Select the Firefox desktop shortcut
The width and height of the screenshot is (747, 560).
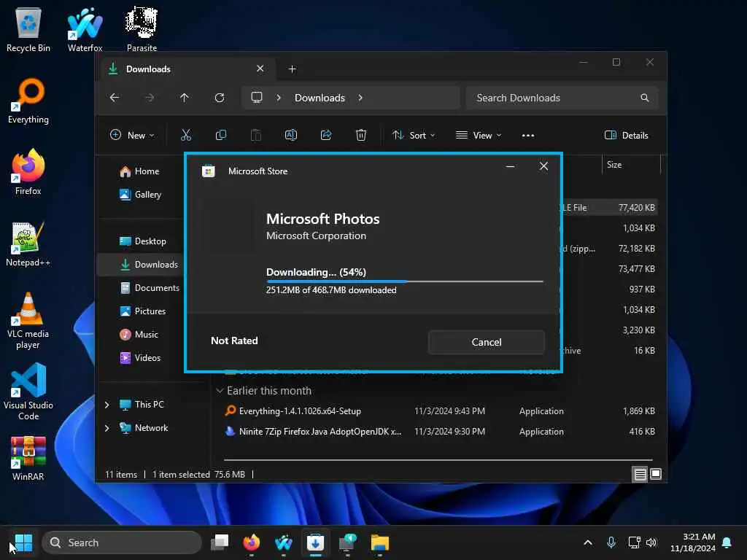pos(28,172)
